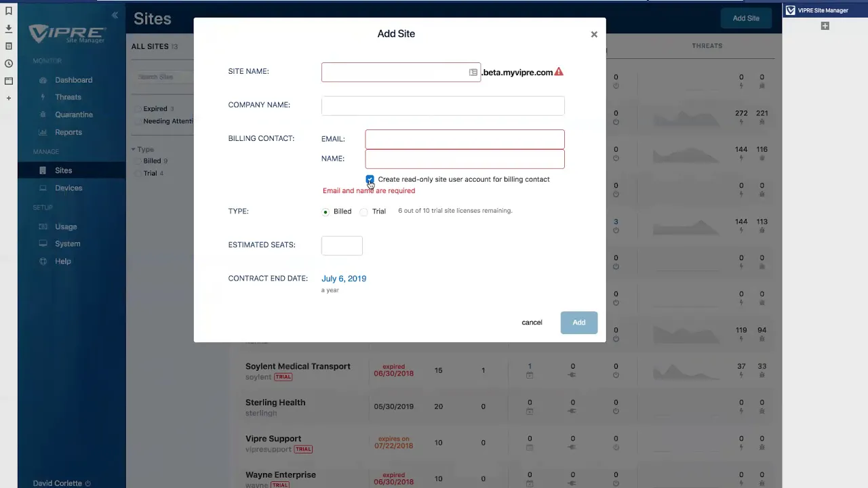The image size is (868, 488).
Task: Click the Site Name input field
Action: [401, 73]
